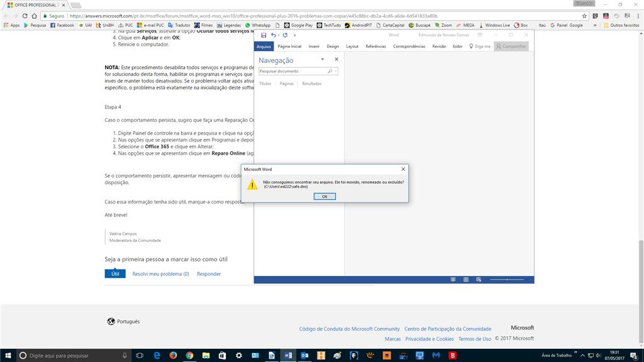Click the Chrome reload button
644x362 pixels.
coord(25,16)
